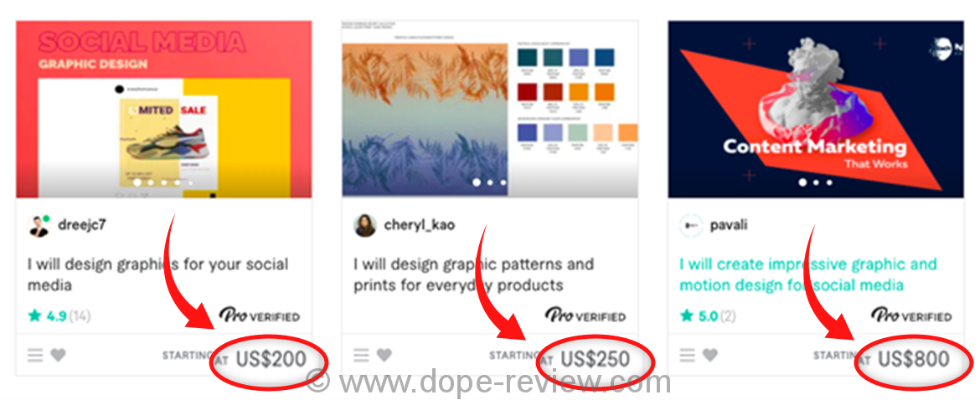Select first carousel dot on pattern thumbnail
Screen dimensions: 980x400
click(477, 182)
